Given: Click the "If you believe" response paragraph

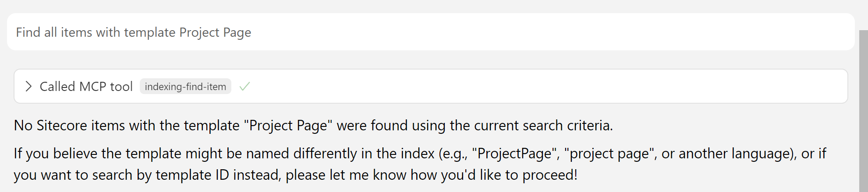Looking at the screenshot, I should point(420,164).
